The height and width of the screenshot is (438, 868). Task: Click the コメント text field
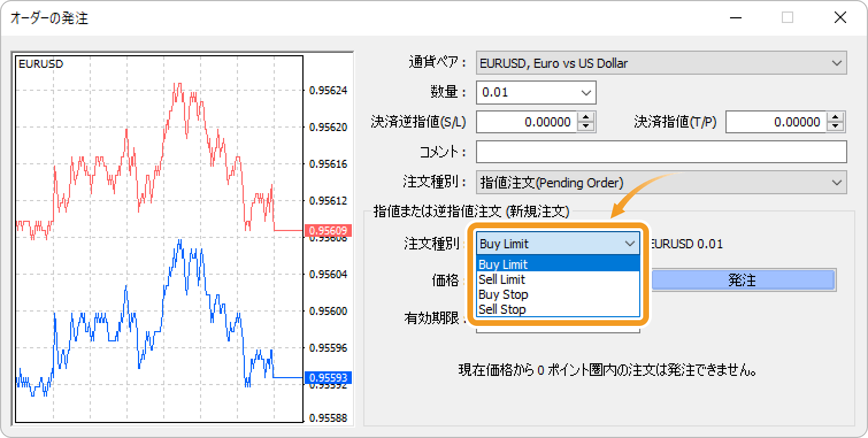[x=661, y=152]
